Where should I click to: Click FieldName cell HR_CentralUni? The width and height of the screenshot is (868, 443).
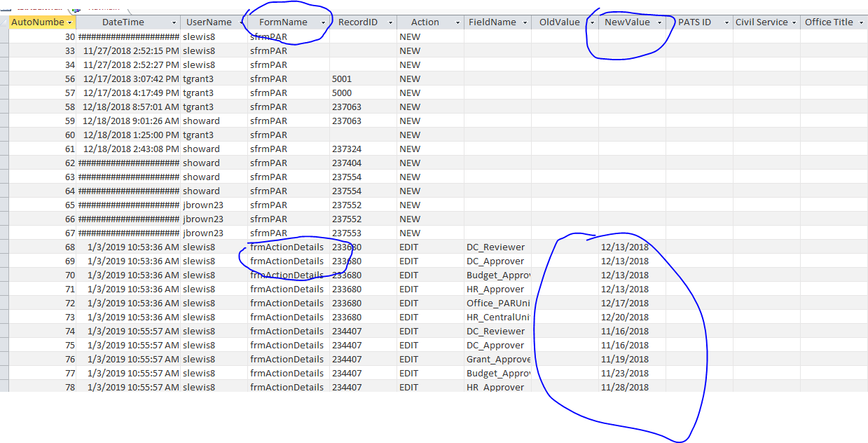tap(497, 317)
